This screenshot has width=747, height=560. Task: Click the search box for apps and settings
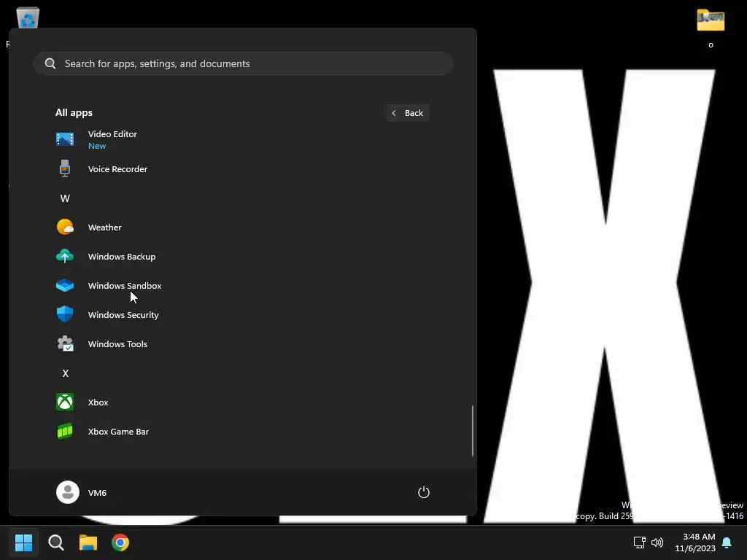(x=243, y=63)
